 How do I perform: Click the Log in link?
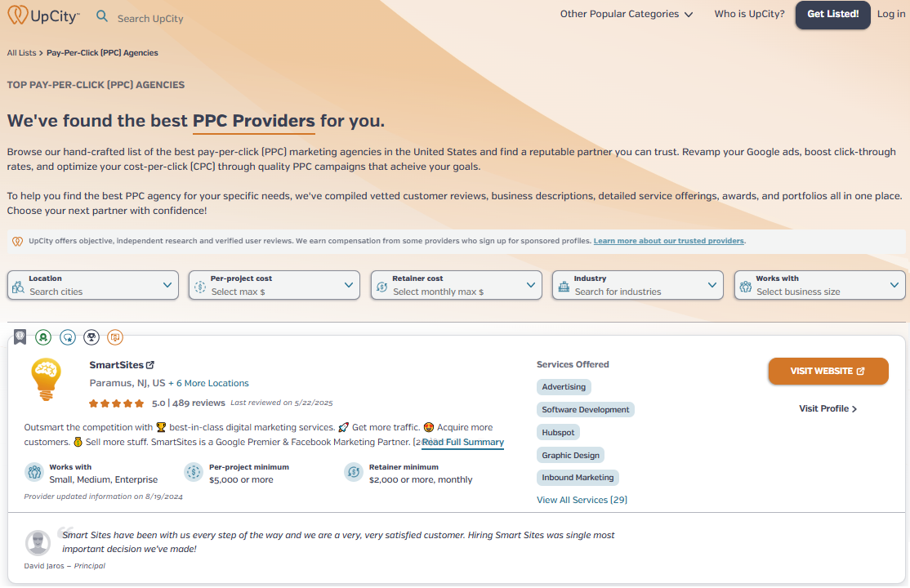(891, 14)
